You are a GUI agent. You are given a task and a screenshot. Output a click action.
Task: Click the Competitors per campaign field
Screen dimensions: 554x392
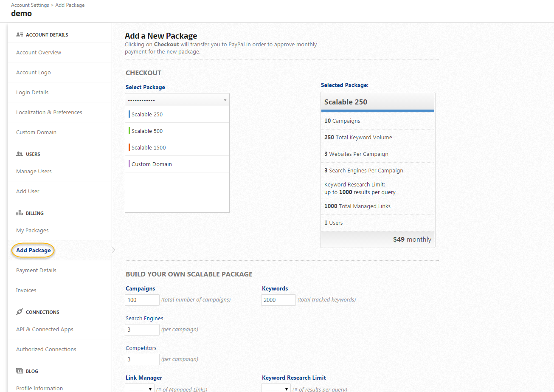[x=142, y=359]
